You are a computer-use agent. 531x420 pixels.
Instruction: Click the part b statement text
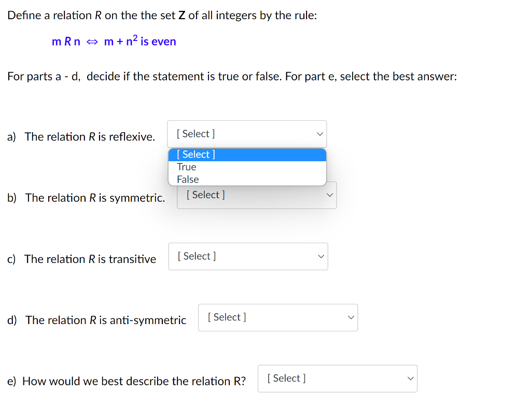(86, 198)
